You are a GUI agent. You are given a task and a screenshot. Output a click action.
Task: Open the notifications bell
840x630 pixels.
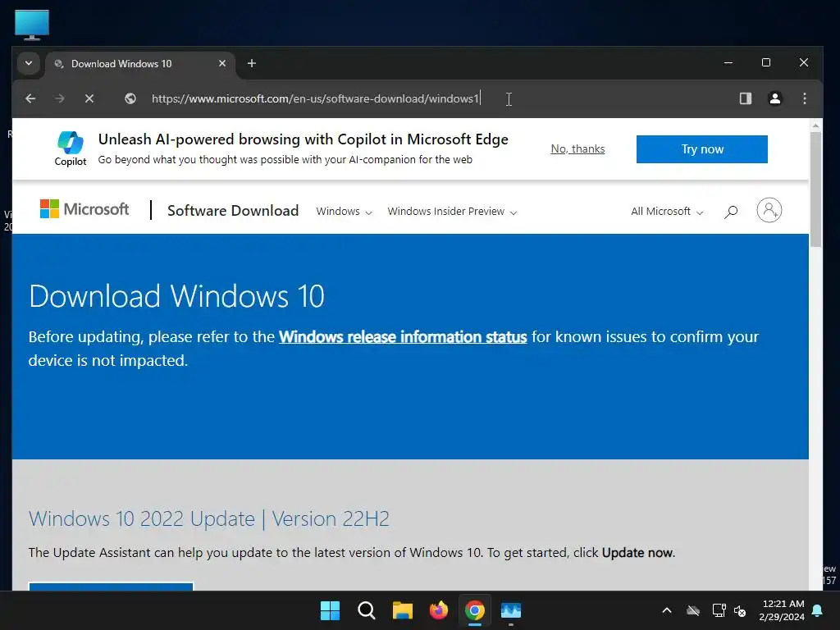tap(818, 610)
